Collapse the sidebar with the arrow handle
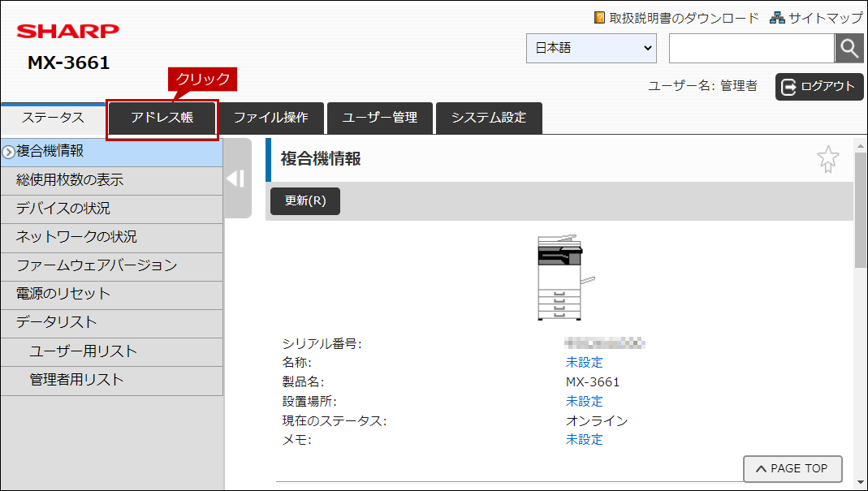 pyautogui.click(x=236, y=179)
